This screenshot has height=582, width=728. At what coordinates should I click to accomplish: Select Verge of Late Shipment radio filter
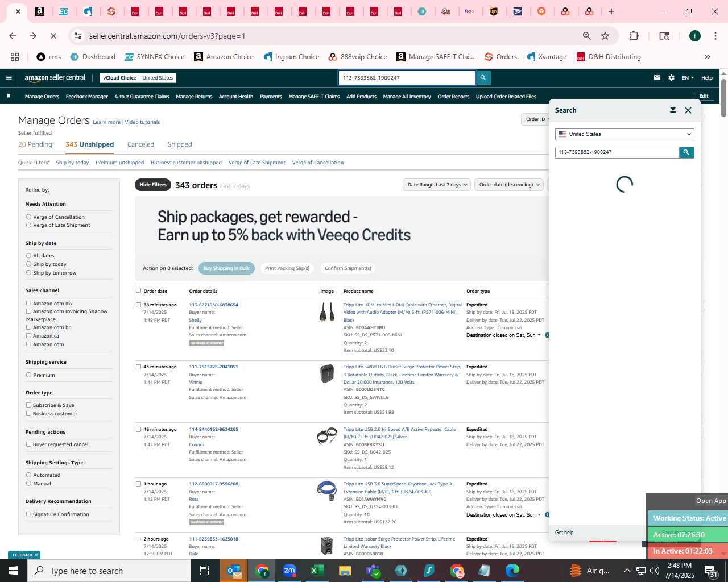click(x=28, y=225)
